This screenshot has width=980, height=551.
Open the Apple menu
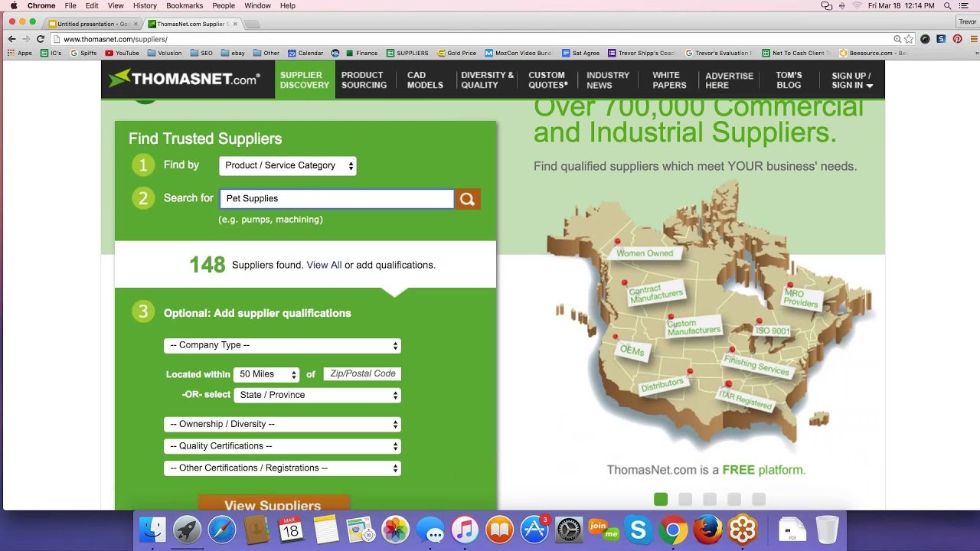point(13,5)
